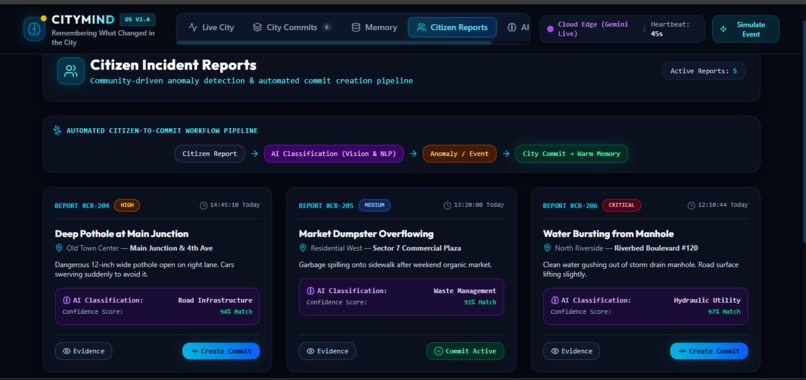Click the CityMind brain logo icon
This screenshot has width=806, height=380.
pyautogui.click(x=34, y=29)
